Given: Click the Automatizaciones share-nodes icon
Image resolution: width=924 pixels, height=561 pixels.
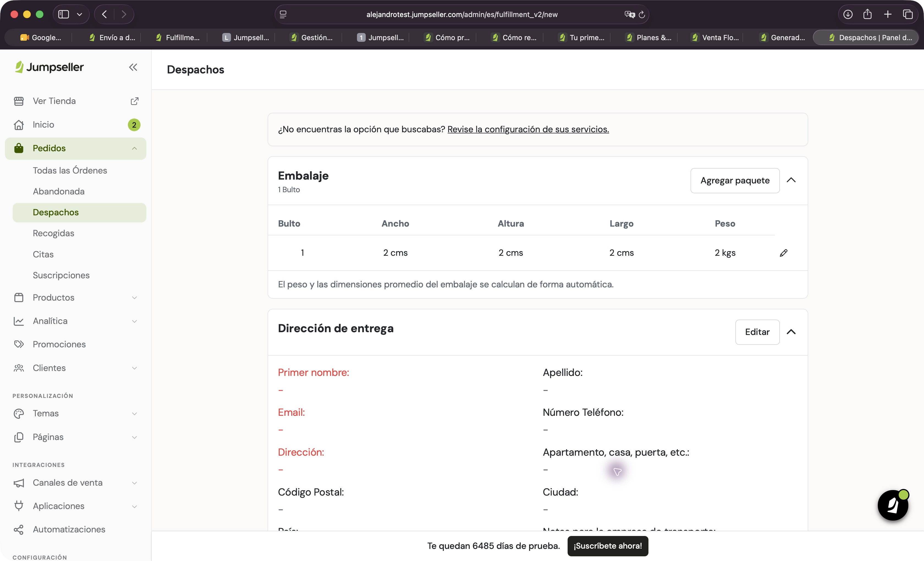Looking at the screenshot, I should [x=19, y=529].
